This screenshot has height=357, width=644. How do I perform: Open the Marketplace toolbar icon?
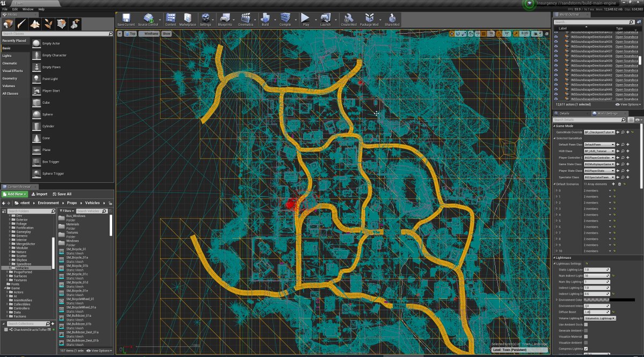pos(188,20)
